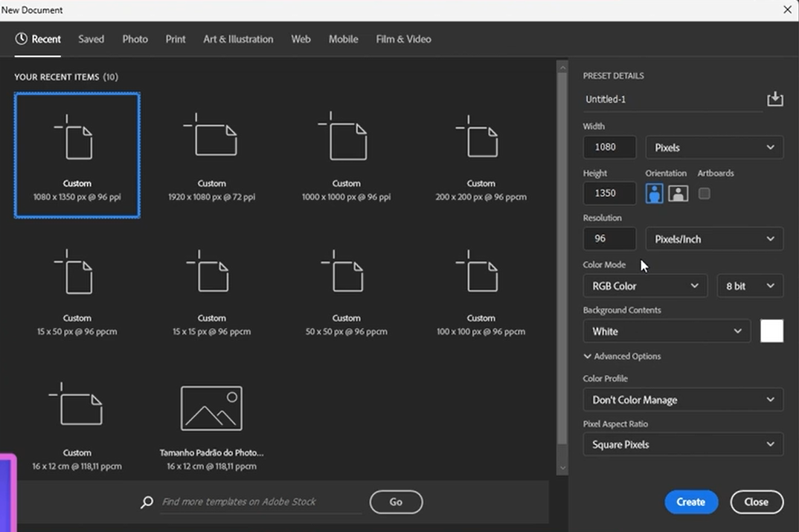The width and height of the screenshot is (799, 532).
Task: Collapse the Advanced Options section
Action: click(622, 356)
